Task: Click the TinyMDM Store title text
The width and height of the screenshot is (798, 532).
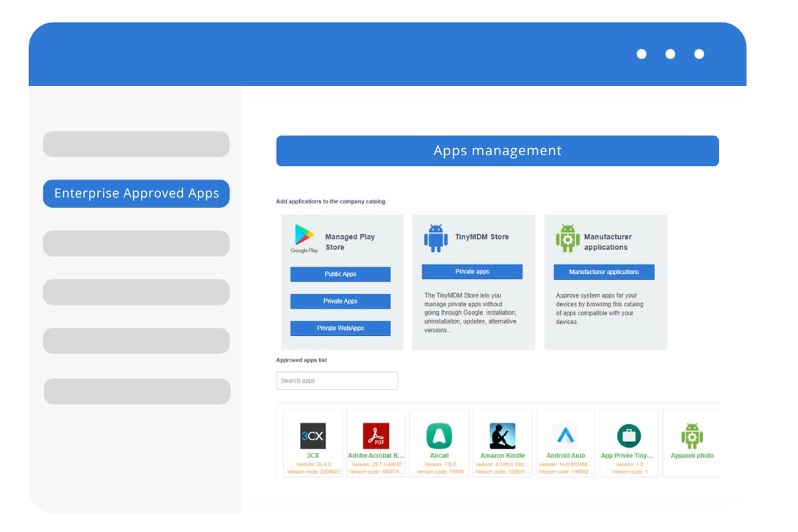Action: coord(482,237)
